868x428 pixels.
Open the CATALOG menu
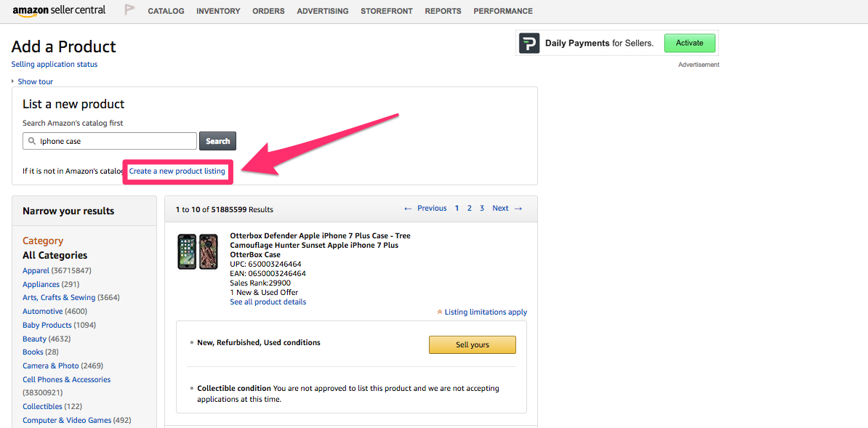pyautogui.click(x=166, y=11)
